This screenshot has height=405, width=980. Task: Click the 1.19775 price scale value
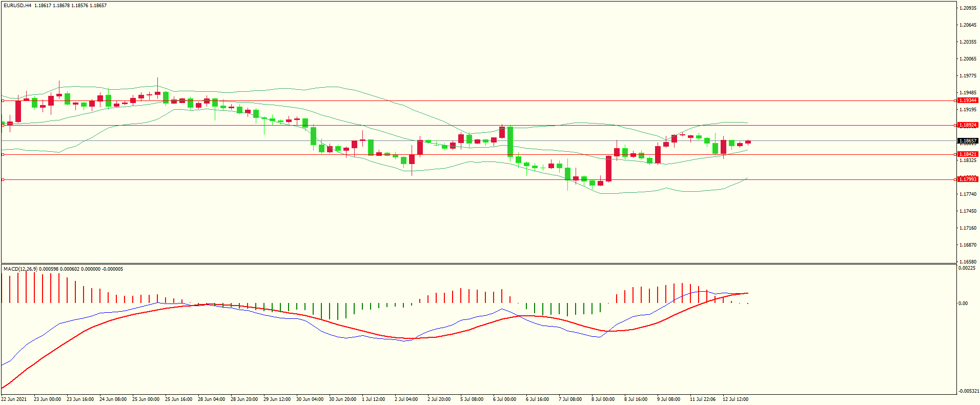pos(968,76)
